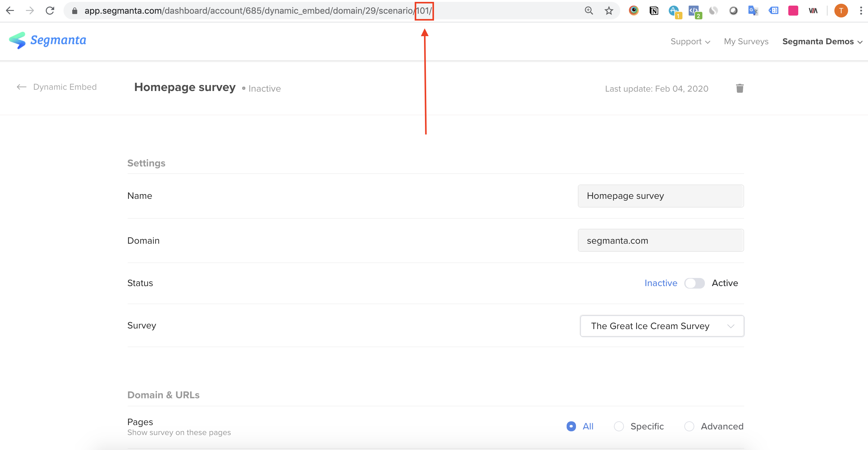Click the dark circle extension icon
This screenshot has height=450, width=868.
[733, 11]
